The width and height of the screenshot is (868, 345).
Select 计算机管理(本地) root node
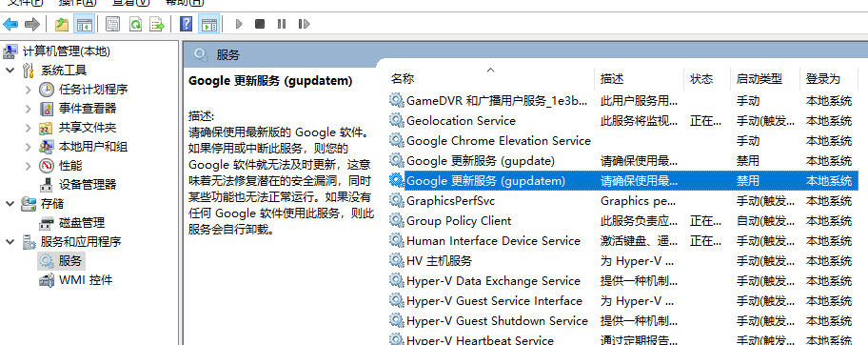pos(67,51)
